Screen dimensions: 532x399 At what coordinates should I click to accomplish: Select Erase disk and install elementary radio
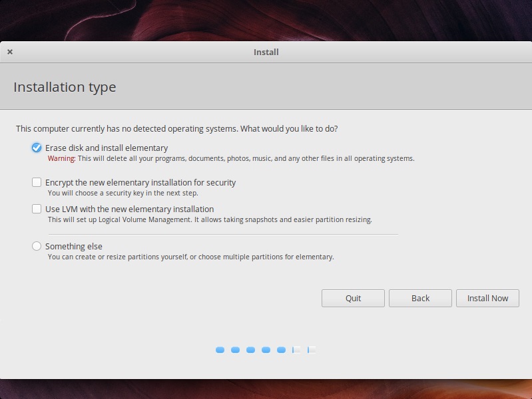[37, 148]
